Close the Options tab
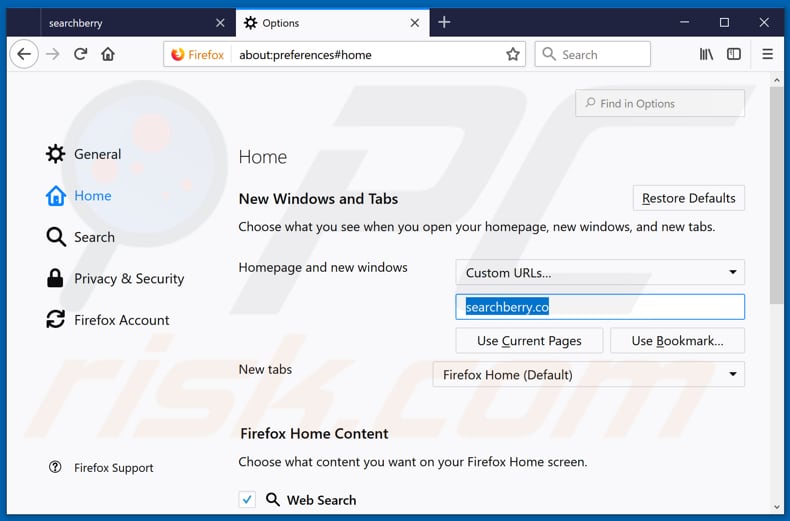This screenshot has height=521, width=790. coord(415,23)
